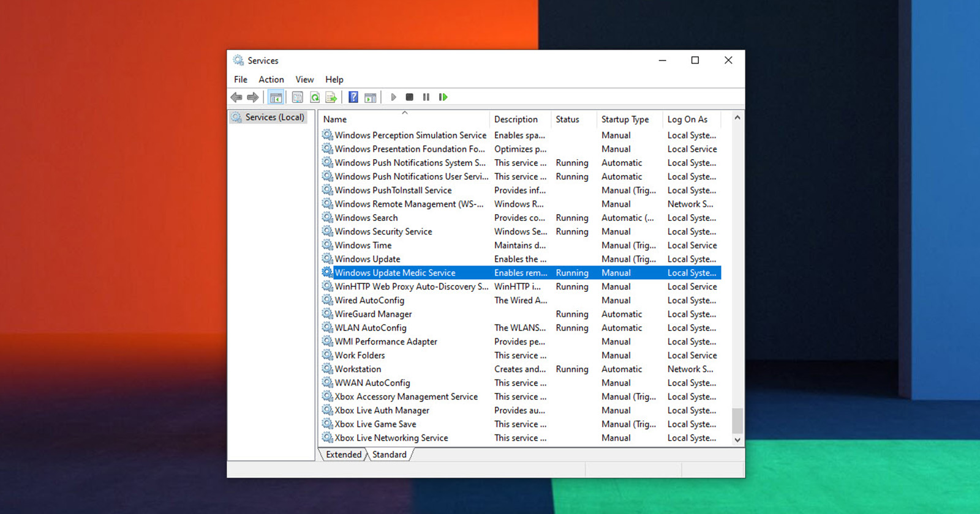Click 'The Wired A...' description of Wired AutoConfig
Viewport: 980px width, 514px height.
click(521, 300)
